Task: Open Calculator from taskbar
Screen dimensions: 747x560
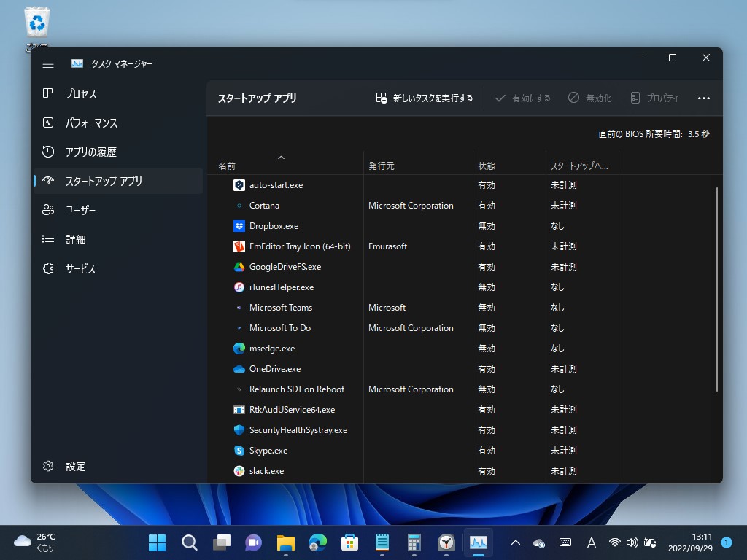Action: point(414,542)
